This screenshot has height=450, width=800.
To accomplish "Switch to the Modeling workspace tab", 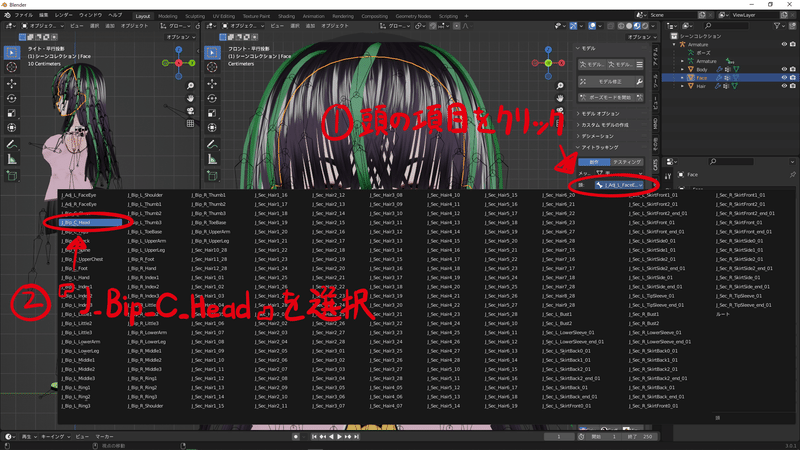I will tap(167, 16).
